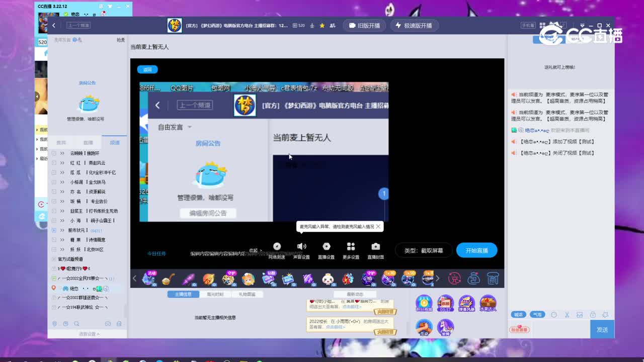Click the 上一个频道 previous channel button
Image resolution: width=644 pixels, height=362 pixels.
[x=78, y=25]
